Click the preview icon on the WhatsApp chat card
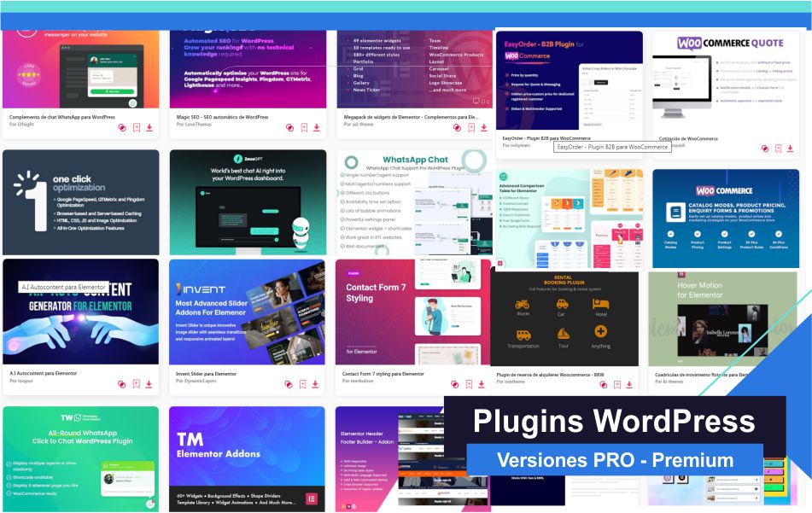Image resolution: width=812 pixels, height=513 pixels. 122,128
